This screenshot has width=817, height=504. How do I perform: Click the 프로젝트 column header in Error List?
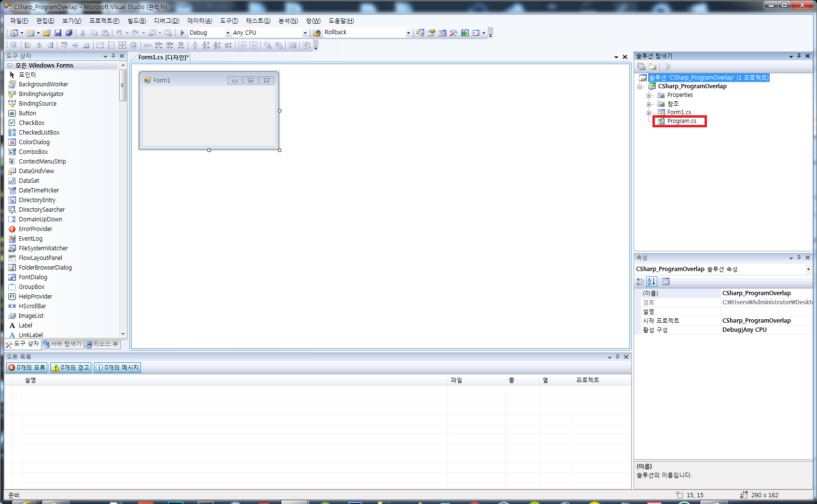(x=602, y=380)
